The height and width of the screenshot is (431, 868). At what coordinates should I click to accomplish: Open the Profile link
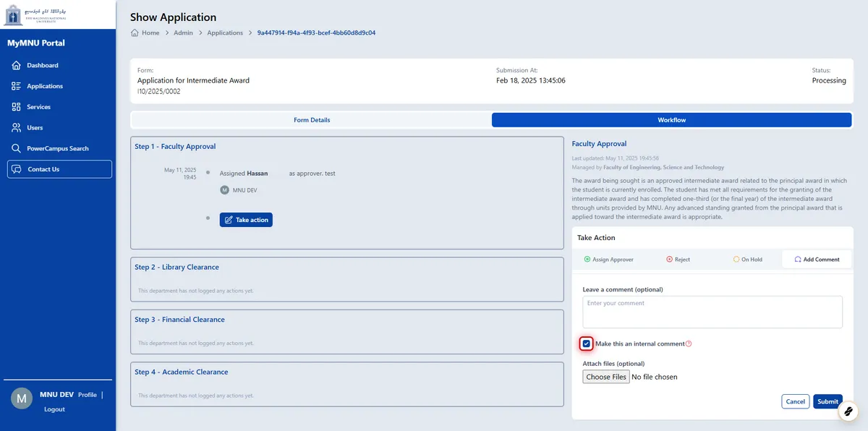point(87,395)
